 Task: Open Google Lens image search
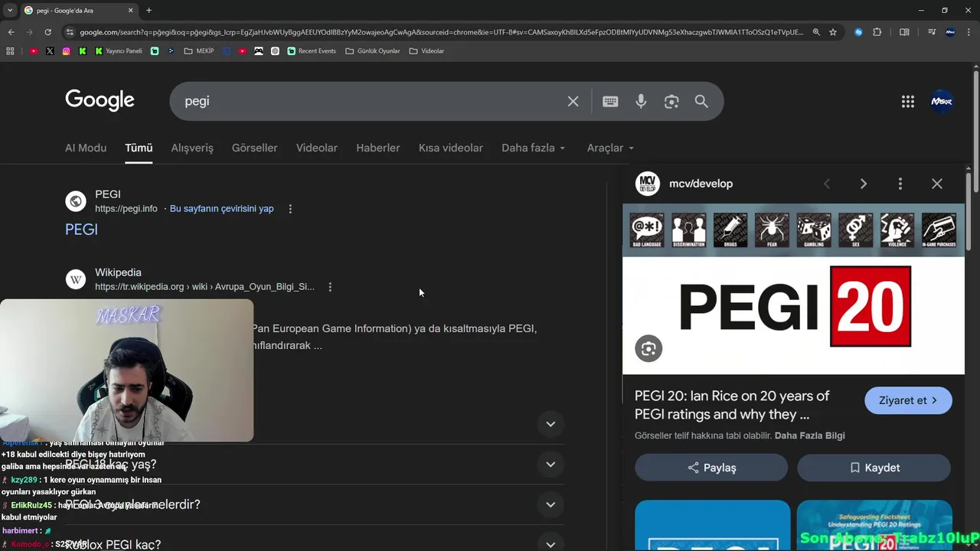click(x=671, y=101)
